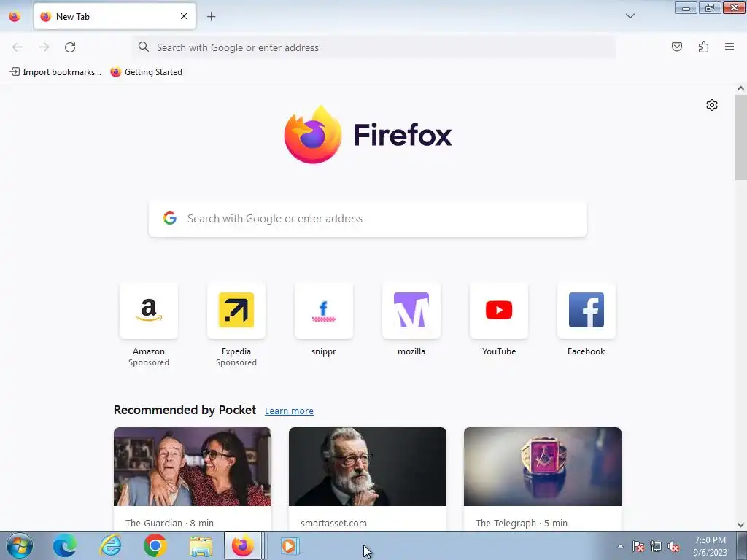Select the New Tab tab
747x560 pixels.
point(115,16)
